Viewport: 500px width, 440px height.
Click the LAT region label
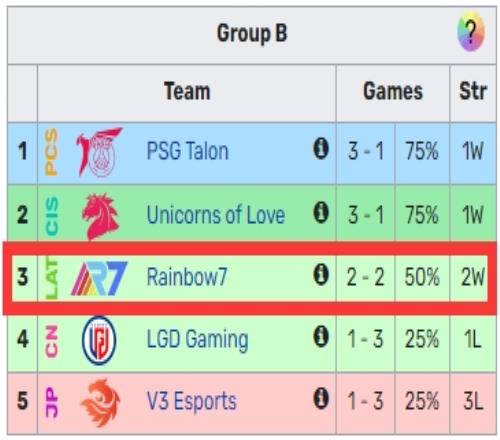point(52,278)
